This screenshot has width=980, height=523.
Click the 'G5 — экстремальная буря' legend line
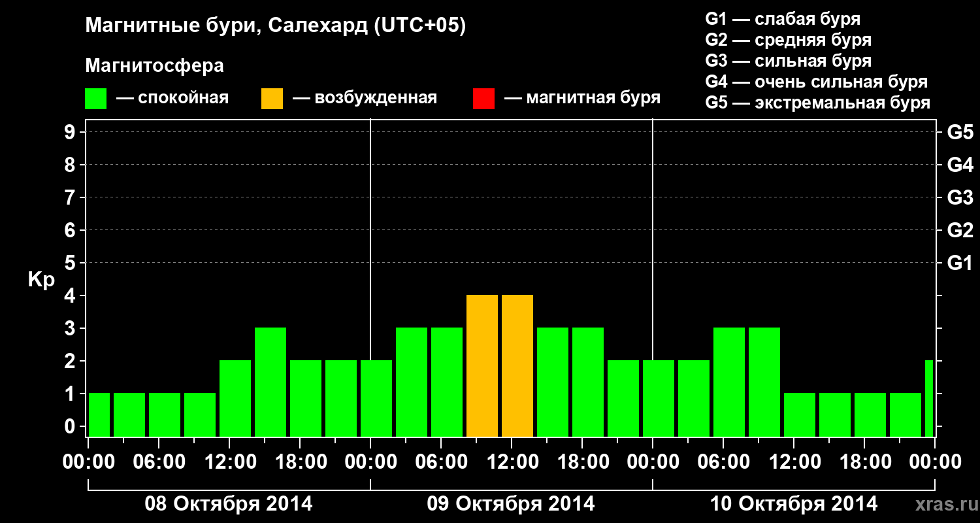[x=818, y=103]
